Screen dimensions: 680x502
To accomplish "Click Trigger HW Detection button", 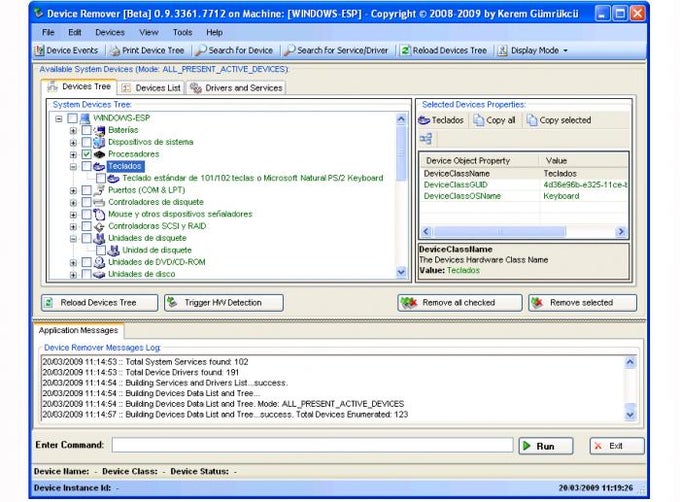I will pyautogui.click(x=224, y=303).
